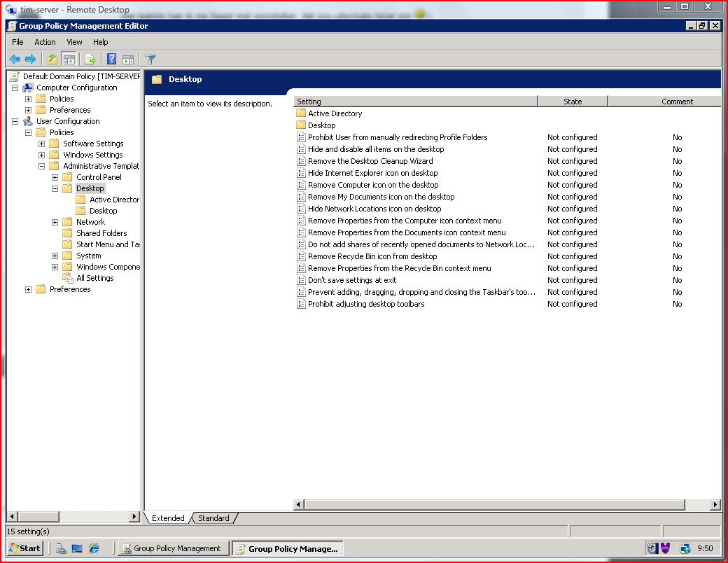Click the Export List toolbar icon
Image resolution: width=728 pixels, height=563 pixels.
pos(90,60)
